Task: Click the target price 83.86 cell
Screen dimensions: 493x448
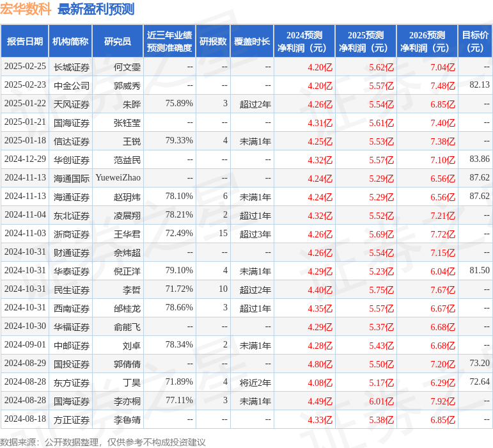Action: point(479,159)
